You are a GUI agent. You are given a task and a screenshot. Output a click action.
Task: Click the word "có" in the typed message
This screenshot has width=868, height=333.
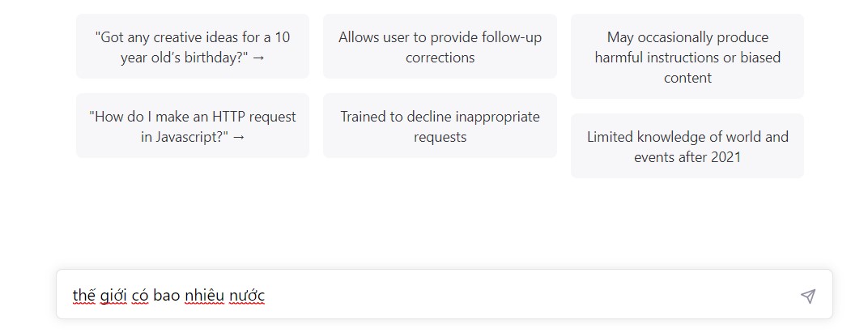coord(140,295)
